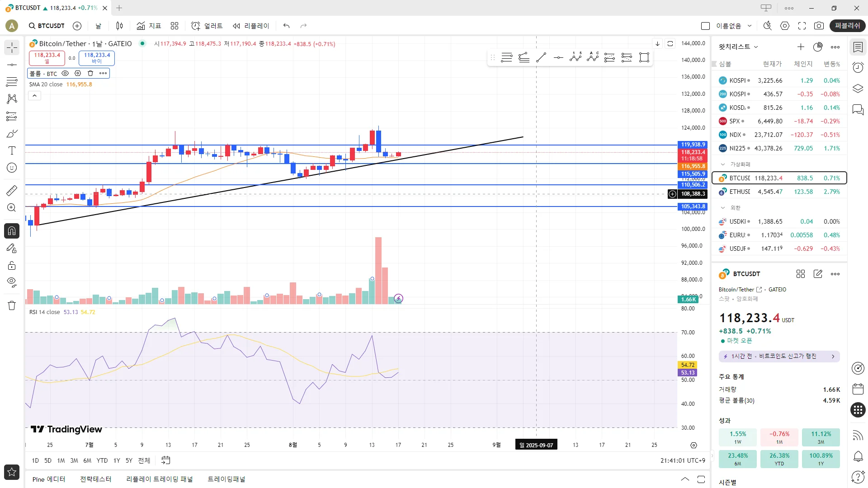Hide the volume indicator with eye icon
This screenshot has width=868, height=488.
pos(65,73)
